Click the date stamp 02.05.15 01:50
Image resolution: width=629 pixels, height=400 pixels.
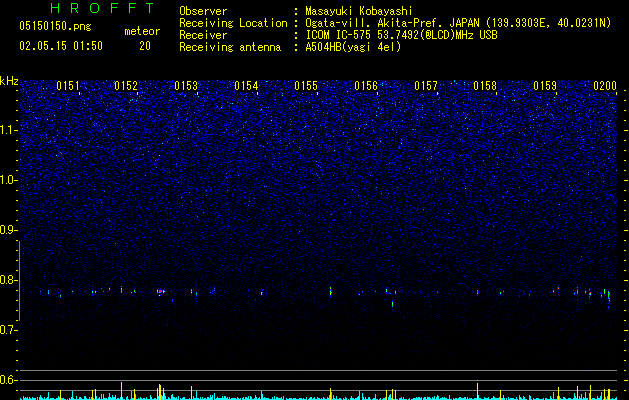(x=61, y=46)
